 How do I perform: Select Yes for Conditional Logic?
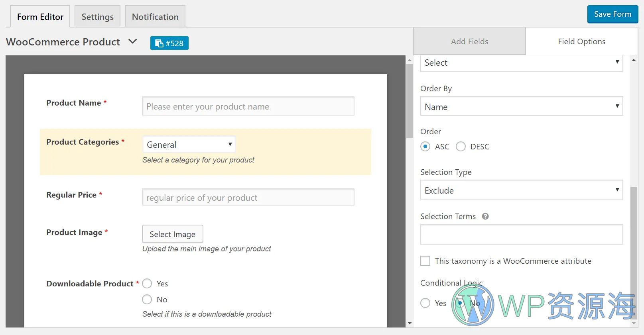tap(425, 303)
